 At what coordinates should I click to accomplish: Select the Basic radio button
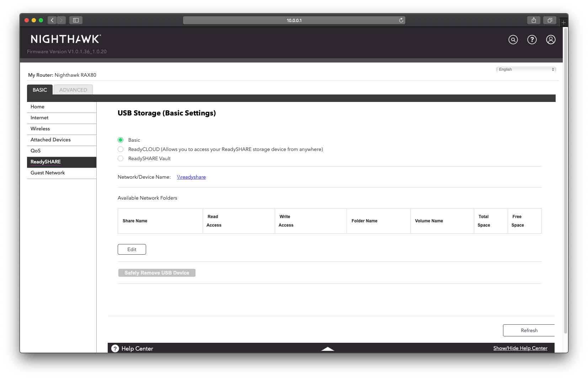(121, 140)
